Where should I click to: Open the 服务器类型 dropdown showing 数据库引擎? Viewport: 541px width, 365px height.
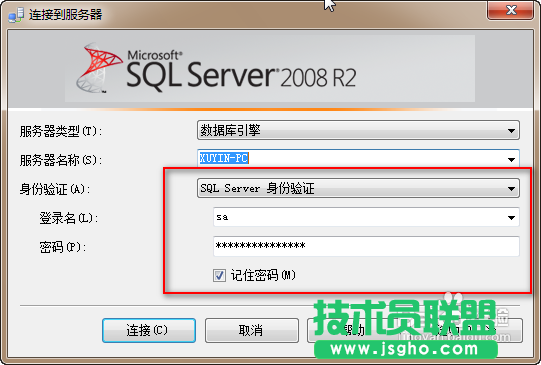358,130
